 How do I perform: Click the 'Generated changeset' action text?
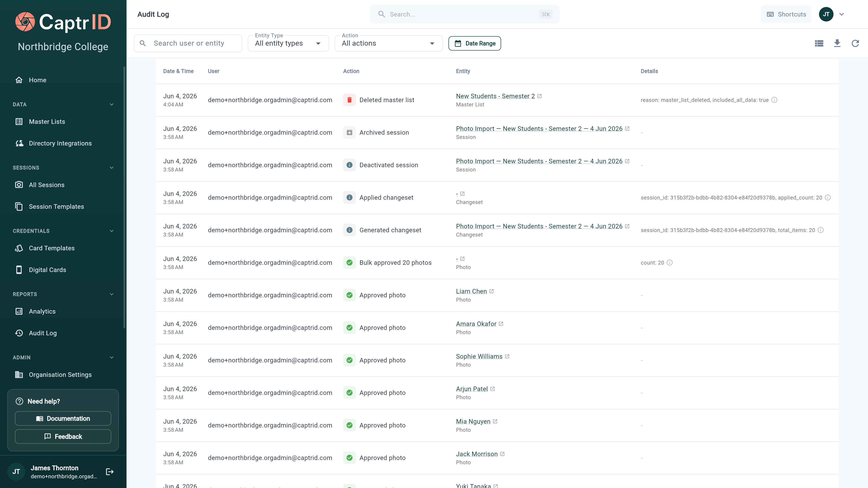[390, 230]
